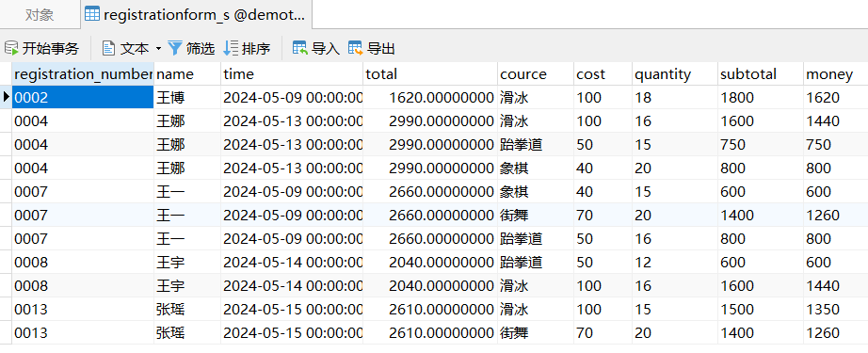Click 跆拳道 in the 王一 rows
This screenshot has height=353, width=868.
[x=536, y=238]
